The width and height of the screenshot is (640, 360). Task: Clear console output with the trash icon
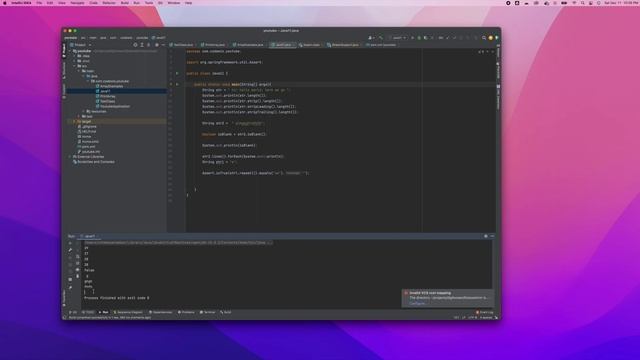pyautogui.click(x=78, y=276)
